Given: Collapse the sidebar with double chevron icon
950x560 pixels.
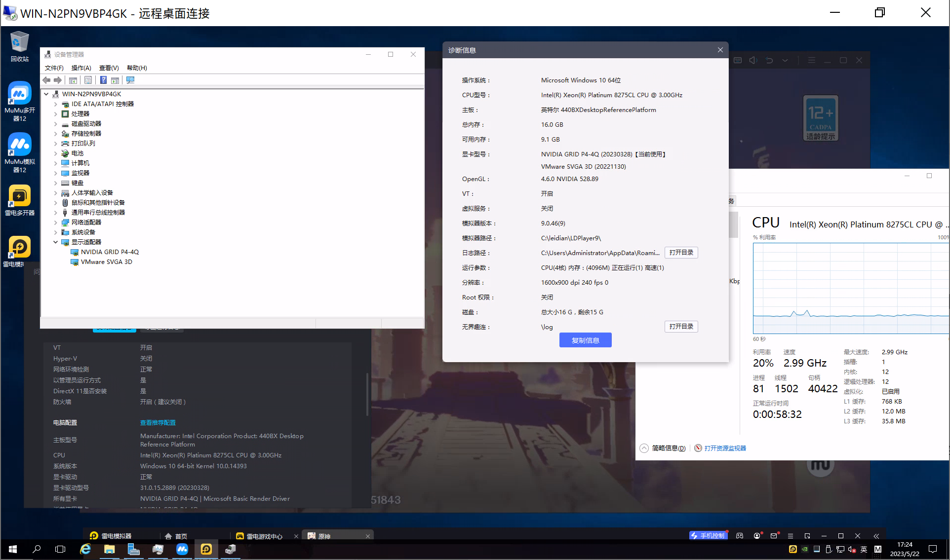Looking at the screenshot, I should pyautogui.click(x=876, y=536).
